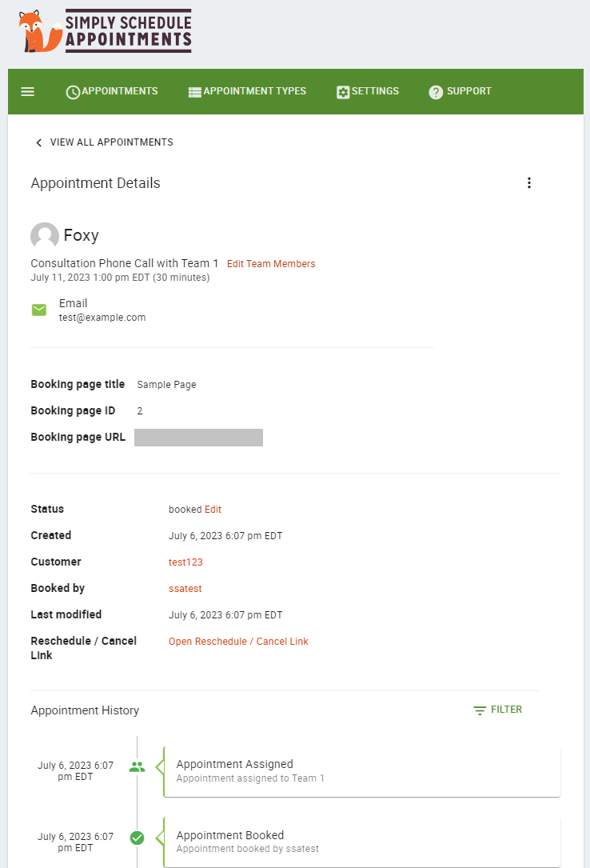Viewport: 590px width, 868px height.
Task: Click the team assignment icon in history
Action: tap(137, 766)
